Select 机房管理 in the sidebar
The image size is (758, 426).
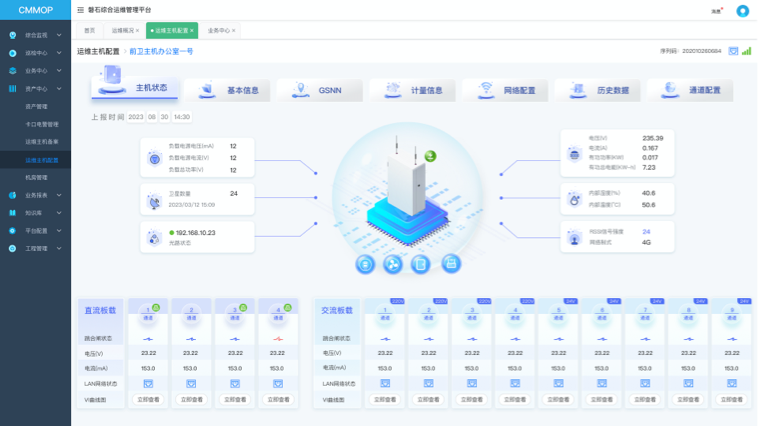point(36,177)
